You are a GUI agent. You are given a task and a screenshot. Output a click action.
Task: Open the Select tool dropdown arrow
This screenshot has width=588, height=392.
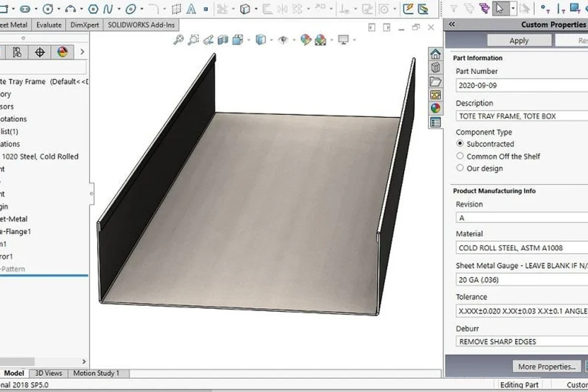click(x=513, y=9)
